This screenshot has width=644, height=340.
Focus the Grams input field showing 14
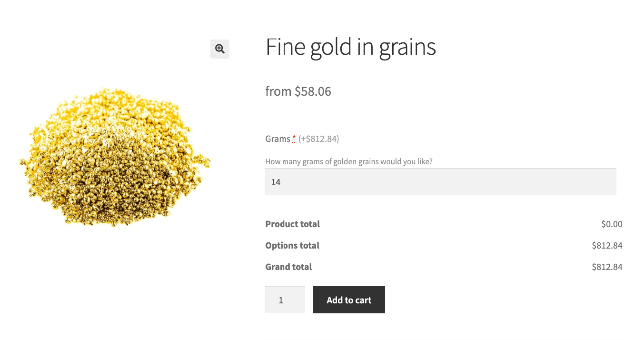pos(440,182)
